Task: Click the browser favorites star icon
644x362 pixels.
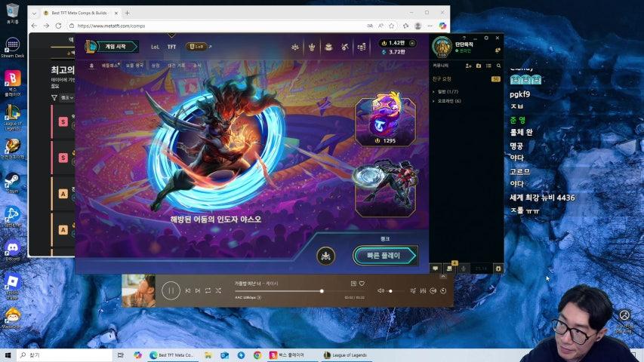Action: [391, 26]
